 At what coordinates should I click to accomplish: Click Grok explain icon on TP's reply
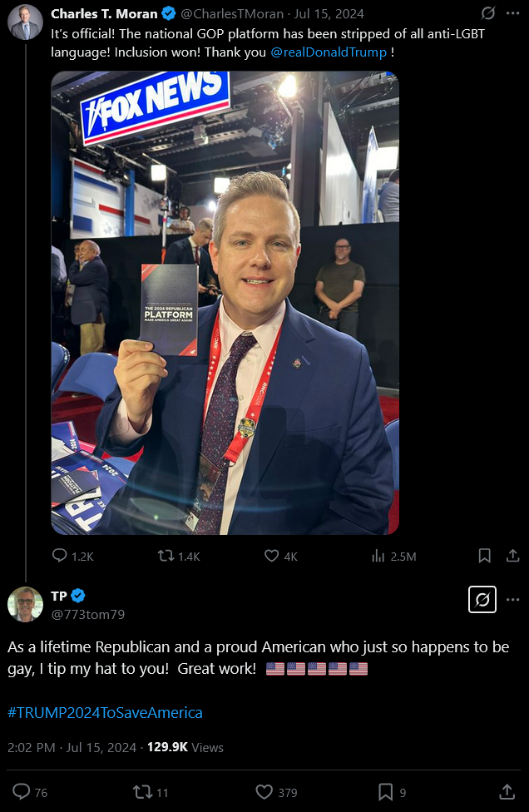click(x=482, y=600)
